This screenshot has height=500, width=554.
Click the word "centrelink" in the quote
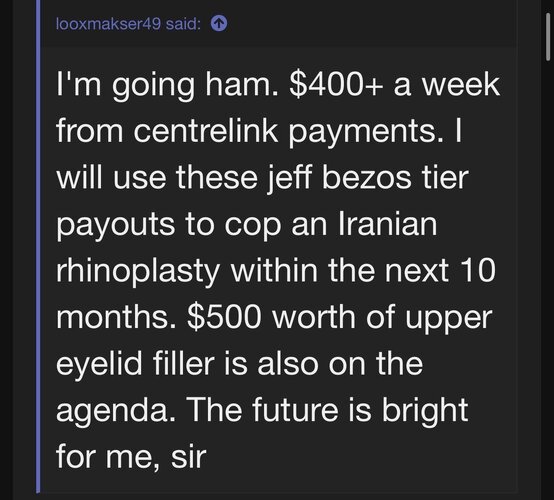pyautogui.click(x=206, y=131)
